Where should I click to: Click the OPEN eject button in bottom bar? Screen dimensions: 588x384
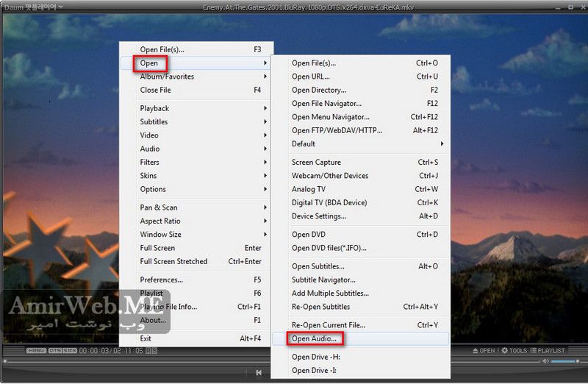pyautogui.click(x=484, y=351)
